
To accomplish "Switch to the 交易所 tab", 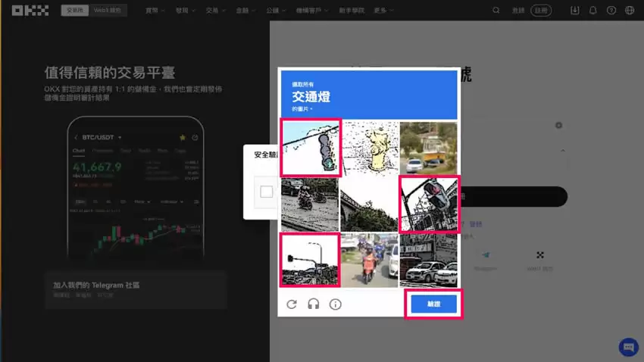I will pyautogui.click(x=75, y=11).
